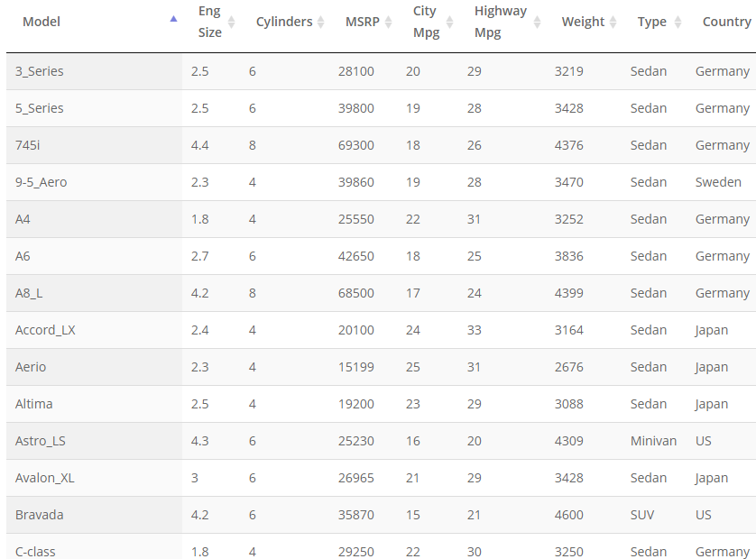Viewport: 756px width, 559px height.
Task: Click weight value 3836
Action: tap(569, 256)
